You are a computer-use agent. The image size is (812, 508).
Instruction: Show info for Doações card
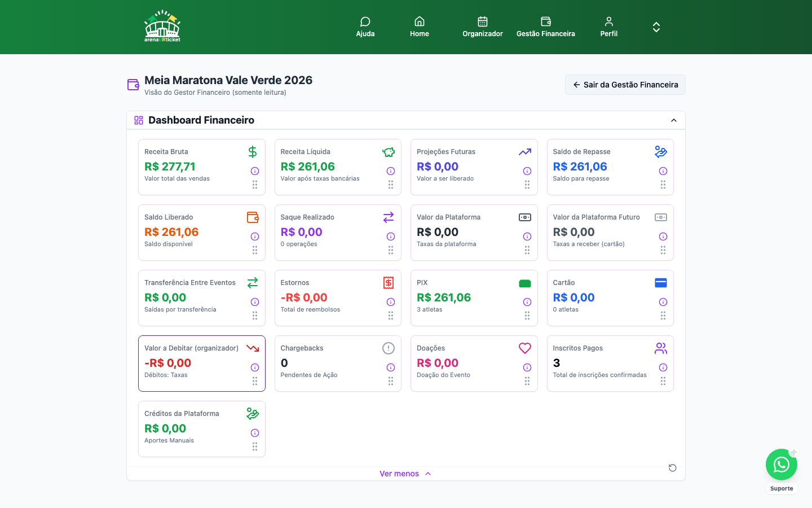coord(527,367)
